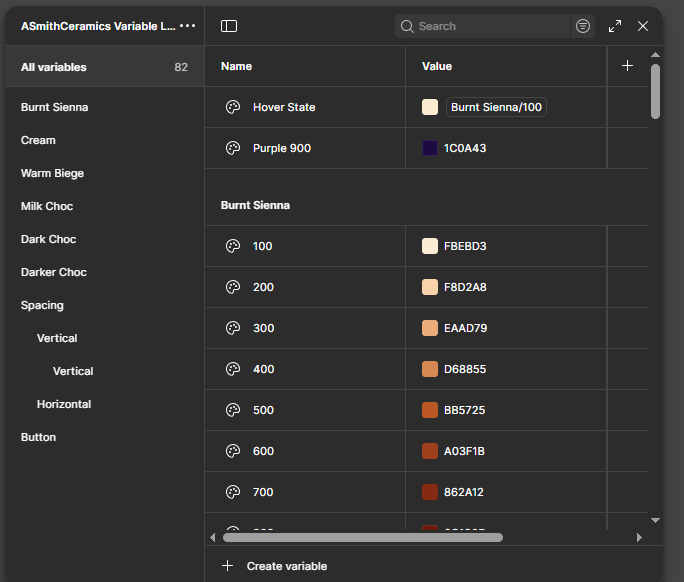Viewport: 684px width, 582px height.
Task: Click the Purple 900 variable name
Action: (282, 148)
